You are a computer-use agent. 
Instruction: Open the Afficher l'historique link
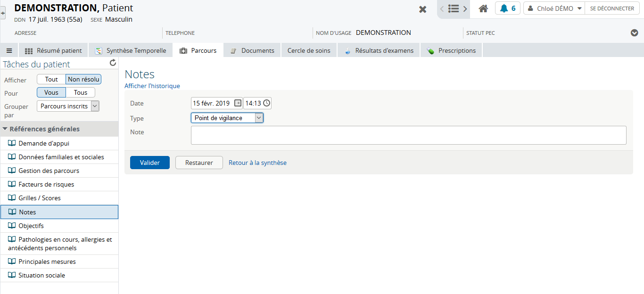tap(152, 86)
